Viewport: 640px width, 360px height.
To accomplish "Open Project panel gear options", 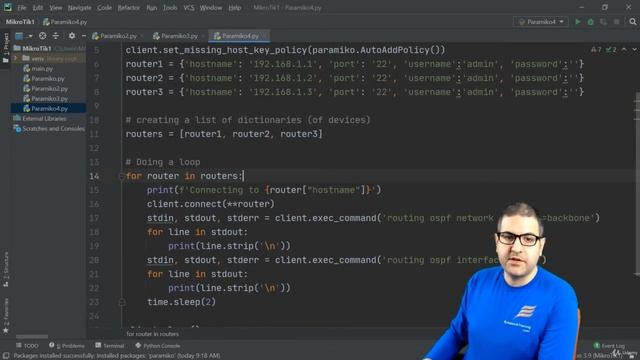I will coord(72,36).
